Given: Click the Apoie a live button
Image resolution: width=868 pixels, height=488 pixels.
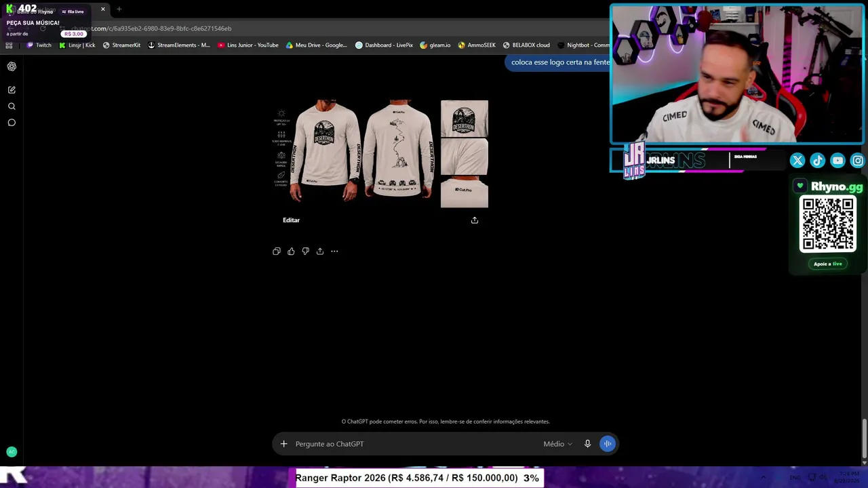Looking at the screenshot, I should 828,264.
